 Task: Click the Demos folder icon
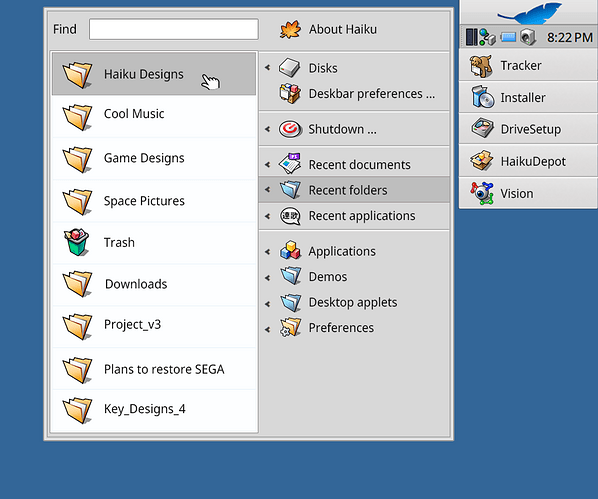pyautogui.click(x=290, y=276)
